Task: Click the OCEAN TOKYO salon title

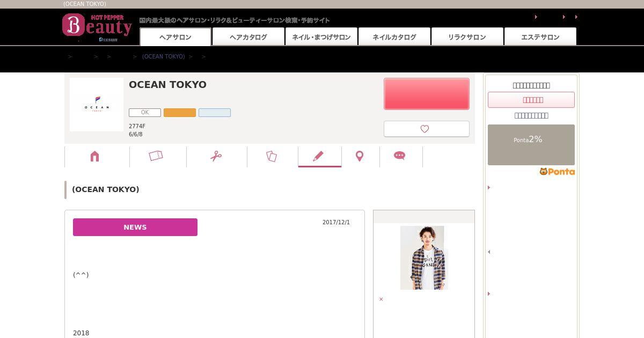Action: pyautogui.click(x=167, y=85)
